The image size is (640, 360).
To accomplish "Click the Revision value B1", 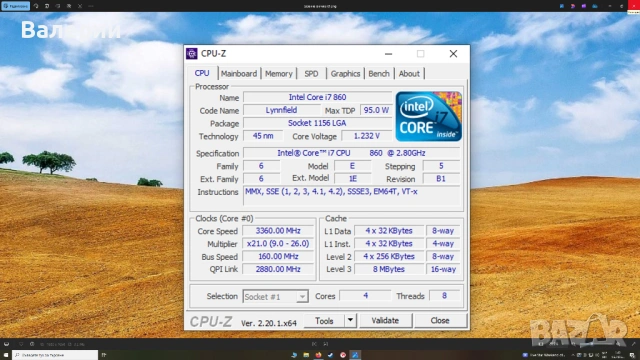I will [441, 179].
